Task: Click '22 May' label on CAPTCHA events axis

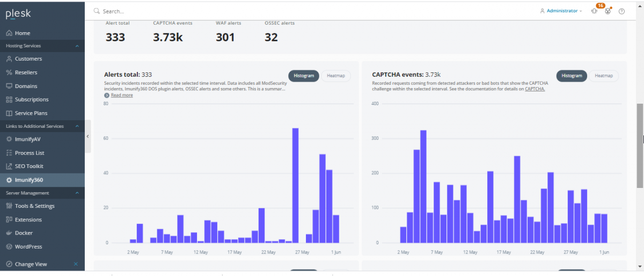Action: tap(538, 252)
